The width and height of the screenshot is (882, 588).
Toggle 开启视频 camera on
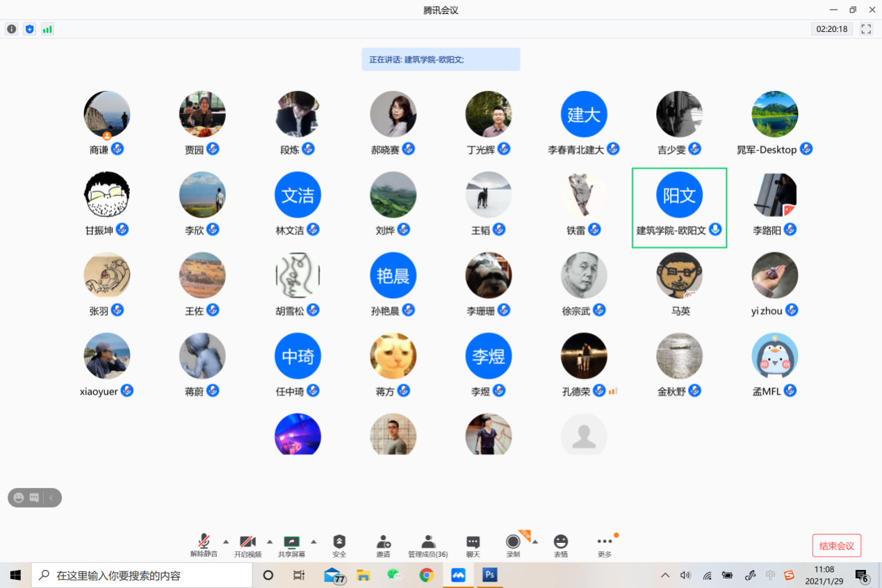pos(247,545)
